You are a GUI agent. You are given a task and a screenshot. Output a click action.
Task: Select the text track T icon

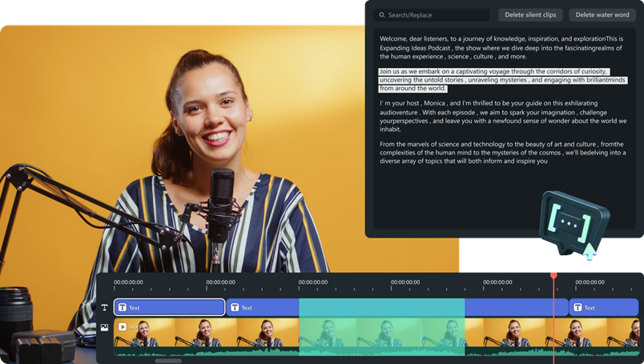[x=104, y=307]
